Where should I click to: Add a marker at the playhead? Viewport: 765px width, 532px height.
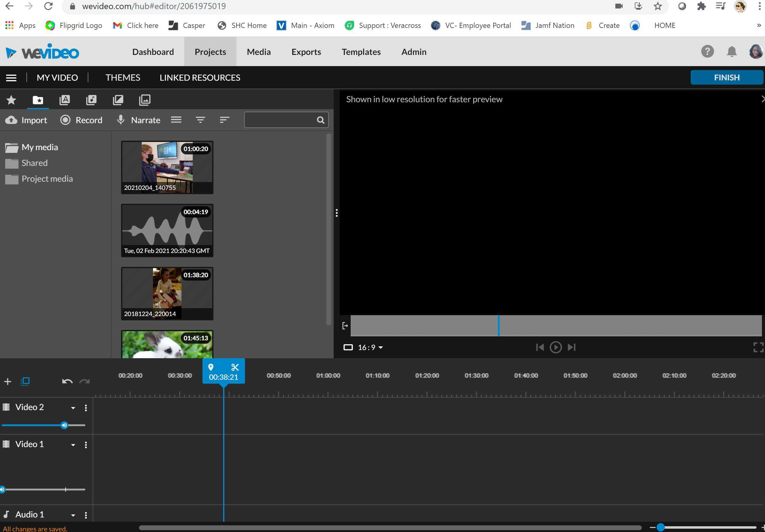tap(211, 367)
